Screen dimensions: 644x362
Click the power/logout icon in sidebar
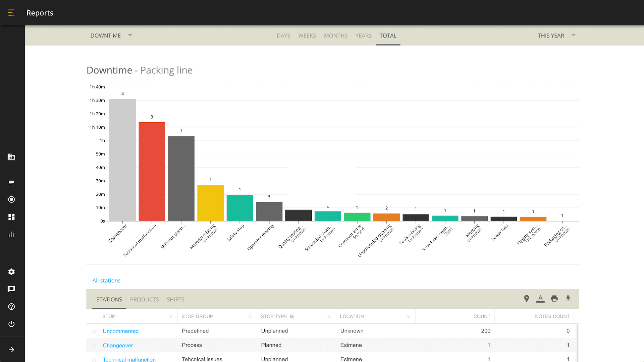click(x=11, y=324)
